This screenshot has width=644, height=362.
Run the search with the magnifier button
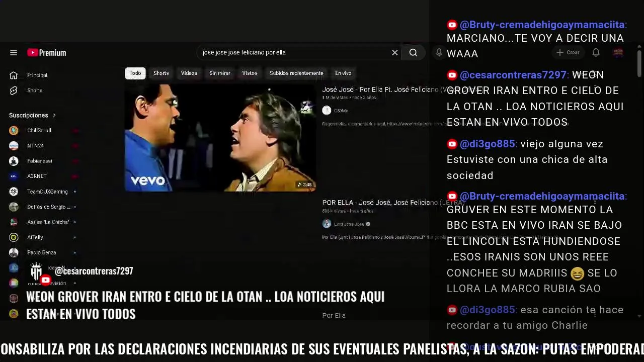[x=413, y=53]
